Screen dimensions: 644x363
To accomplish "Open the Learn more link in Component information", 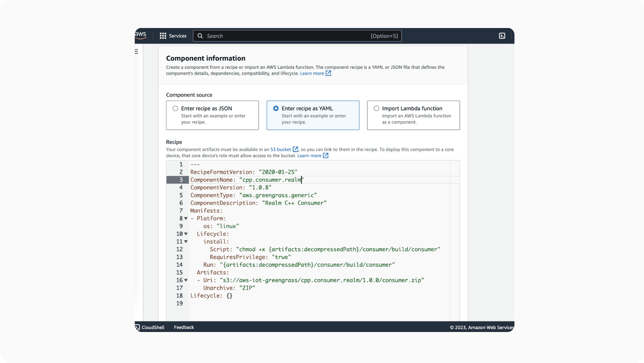I will click(312, 73).
